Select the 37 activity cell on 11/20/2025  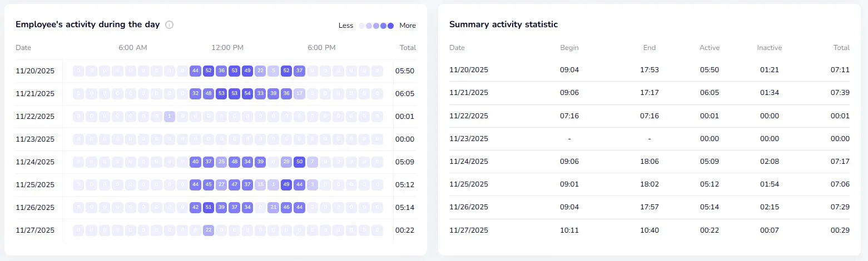point(299,71)
